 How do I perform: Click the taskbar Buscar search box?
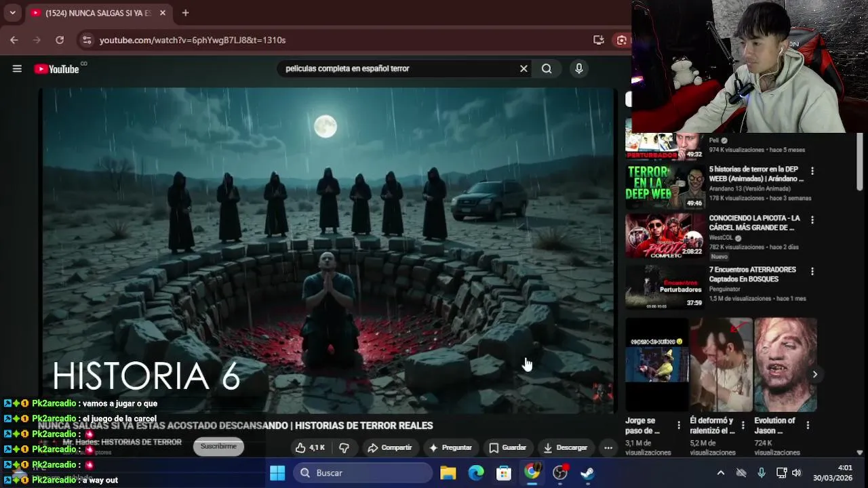click(x=363, y=473)
